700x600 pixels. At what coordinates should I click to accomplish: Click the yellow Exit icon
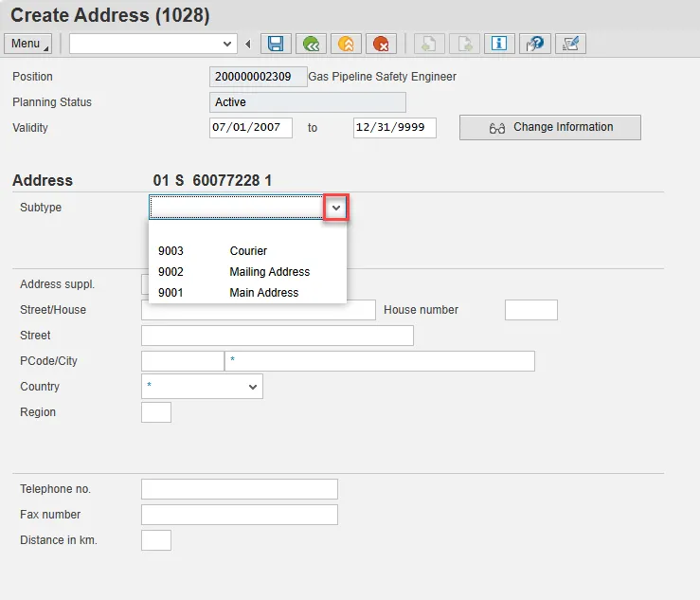point(346,44)
